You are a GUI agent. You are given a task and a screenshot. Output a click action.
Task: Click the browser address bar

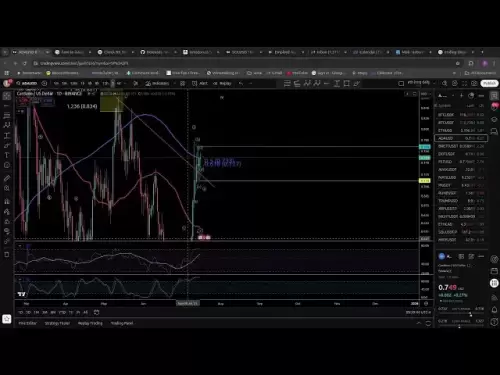(243, 63)
